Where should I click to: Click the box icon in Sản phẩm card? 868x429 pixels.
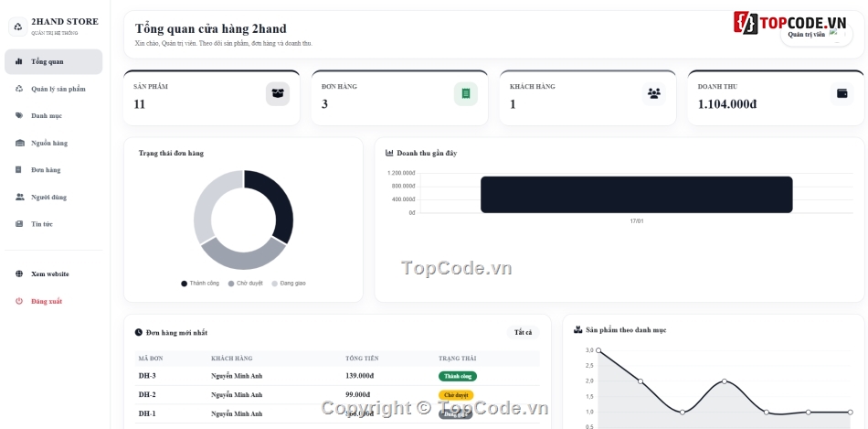(x=278, y=93)
